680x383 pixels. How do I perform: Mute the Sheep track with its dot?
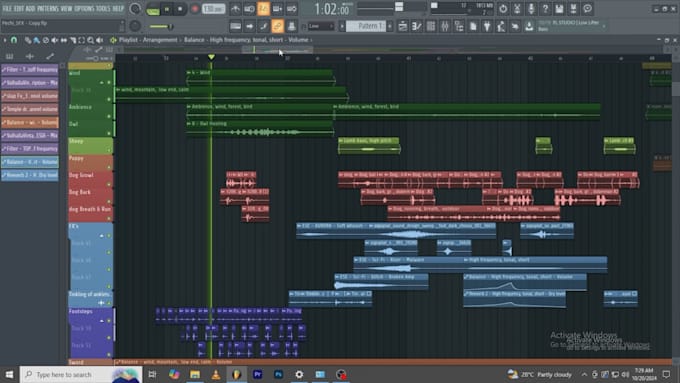point(109,150)
